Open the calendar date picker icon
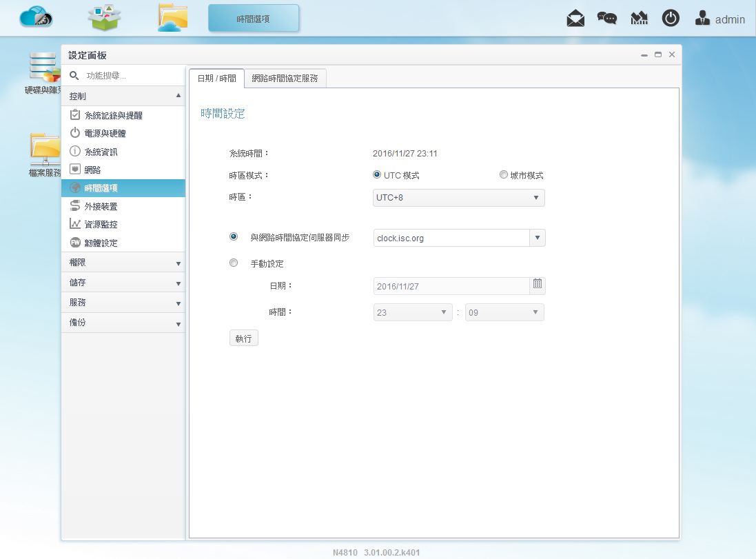 [x=537, y=284]
